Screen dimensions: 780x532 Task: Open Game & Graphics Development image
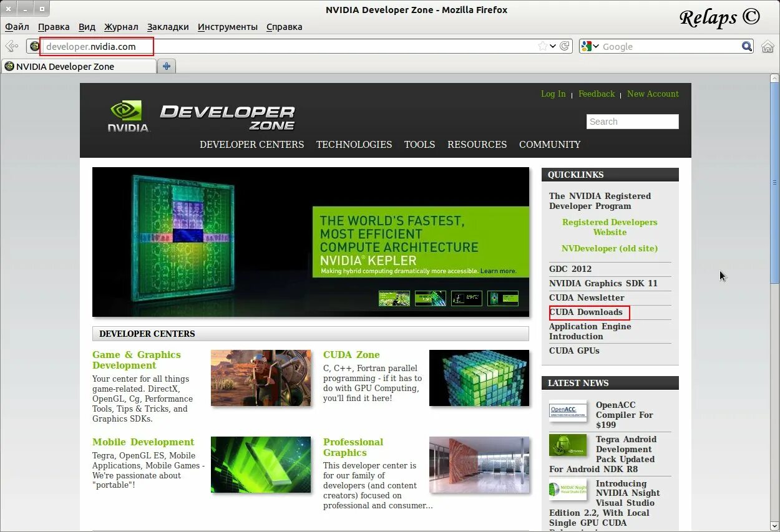[x=261, y=378]
